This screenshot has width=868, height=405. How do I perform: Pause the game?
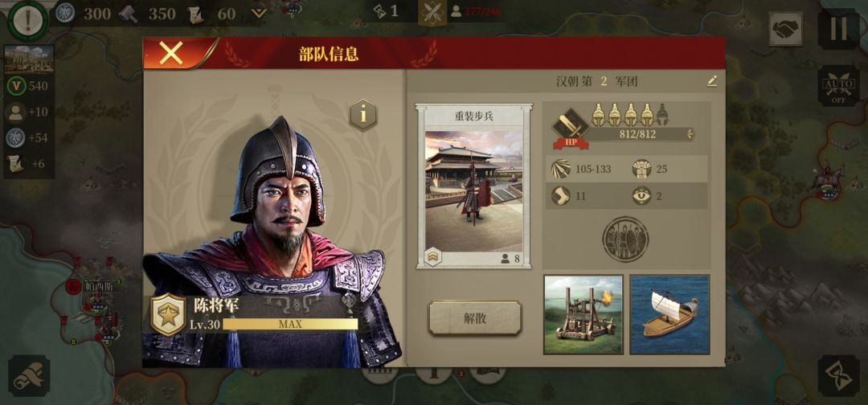838,29
